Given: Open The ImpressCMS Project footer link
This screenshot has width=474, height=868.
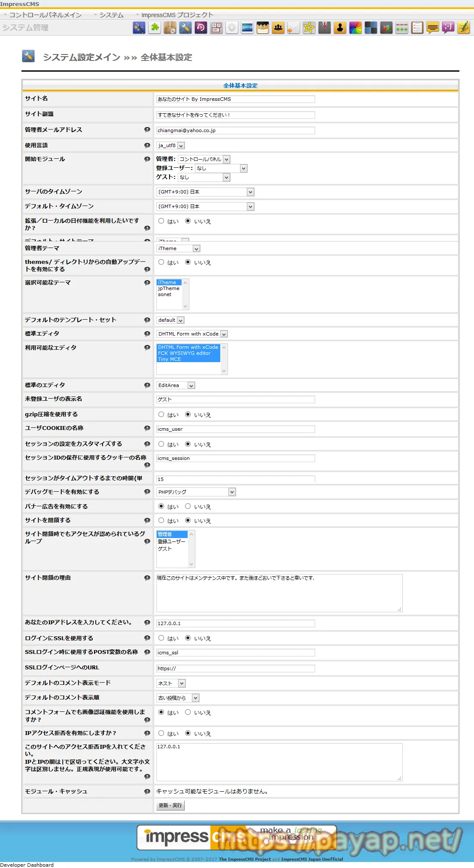Looking at the screenshot, I should (245, 859).
